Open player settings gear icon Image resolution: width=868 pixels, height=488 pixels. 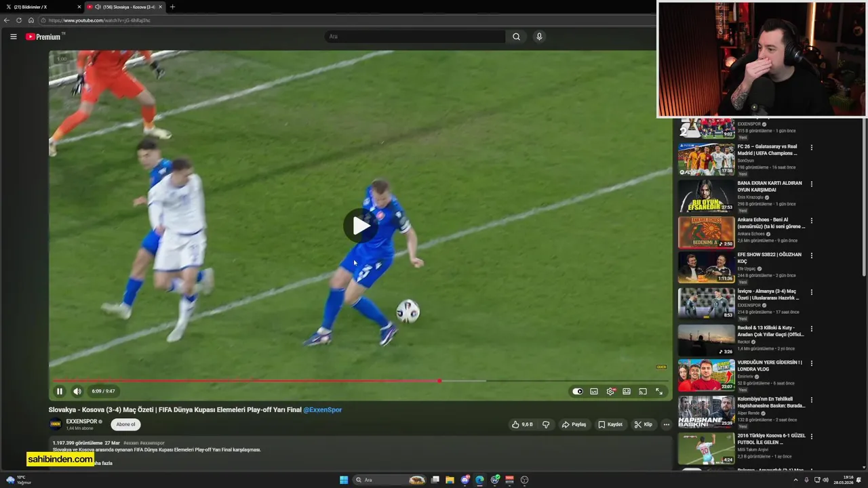pos(610,391)
